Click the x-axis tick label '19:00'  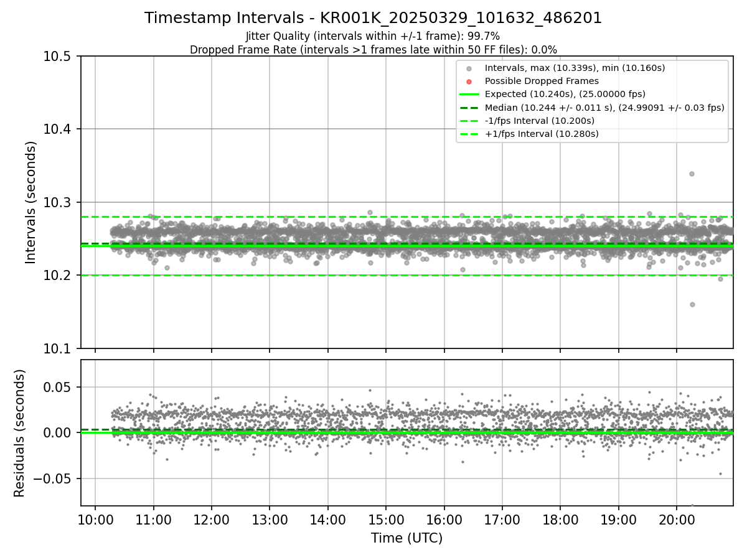coord(619,520)
